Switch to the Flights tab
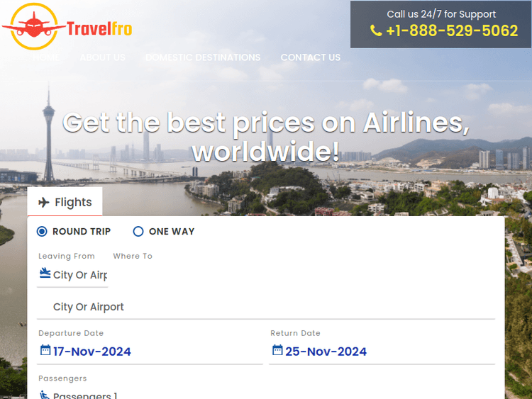The width and height of the screenshot is (532, 399). (65, 203)
